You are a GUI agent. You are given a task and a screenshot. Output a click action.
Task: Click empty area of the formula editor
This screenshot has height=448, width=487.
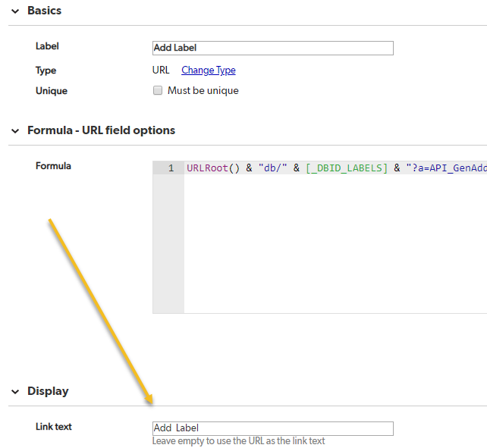tap(335, 244)
